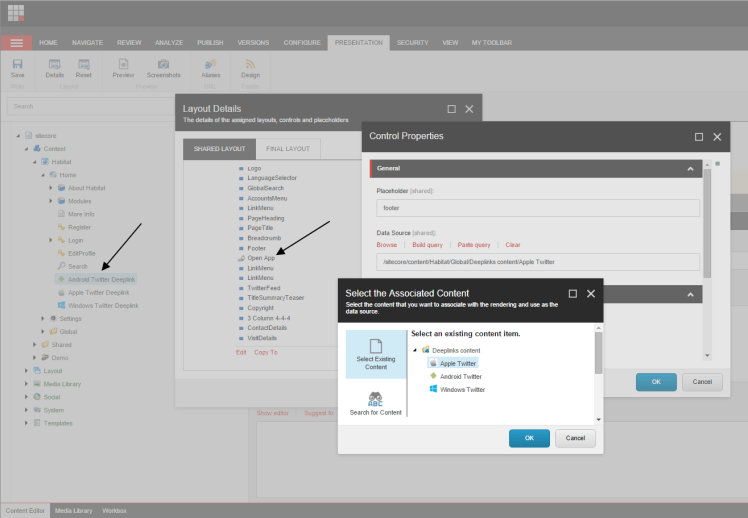Collapse the Home tree node
Viewport: 748px width, 518px height.
pyautogui.click(x=42, y=175)
